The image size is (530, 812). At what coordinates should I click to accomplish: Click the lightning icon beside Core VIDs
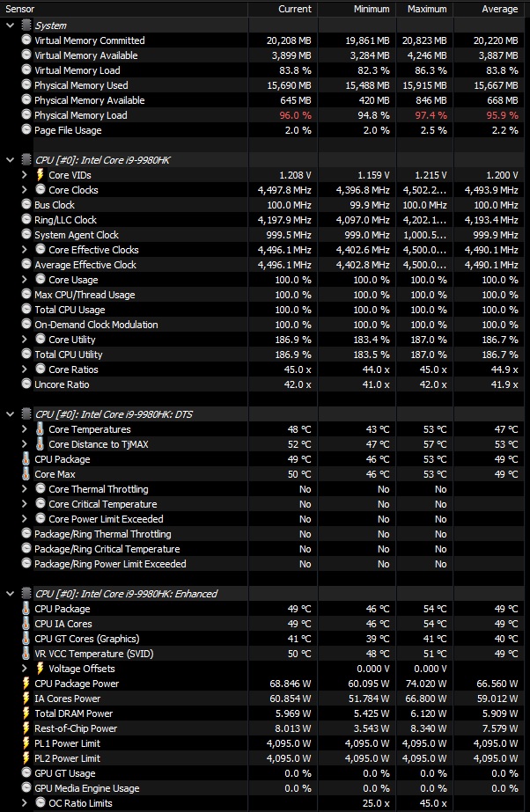pos(40,175)
